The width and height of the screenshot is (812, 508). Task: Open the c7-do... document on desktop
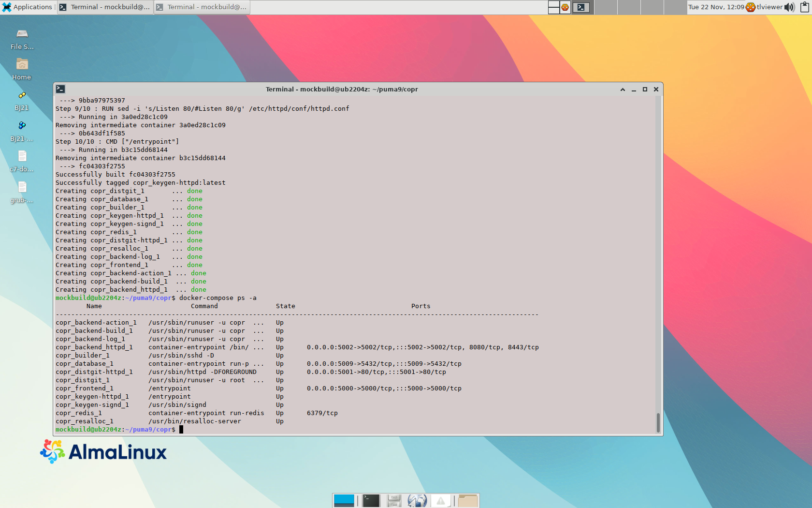[x=22, y=156]
